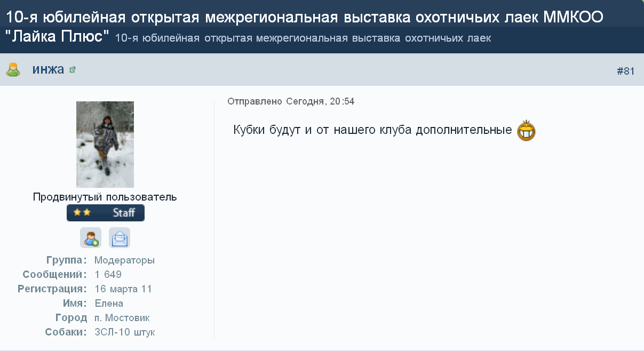The image size is (644, 351).
Task: Click the registration date "16 марта 11"
Action: point(123,289)
